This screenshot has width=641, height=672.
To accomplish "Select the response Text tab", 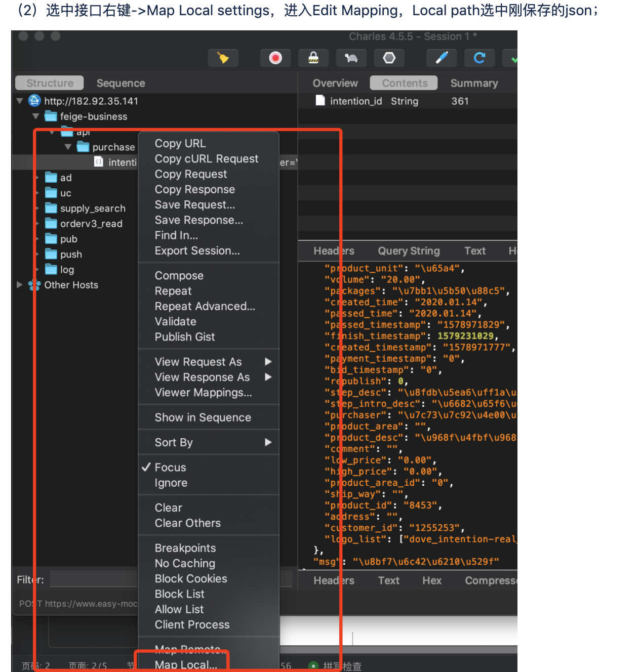I will [389, 580].
